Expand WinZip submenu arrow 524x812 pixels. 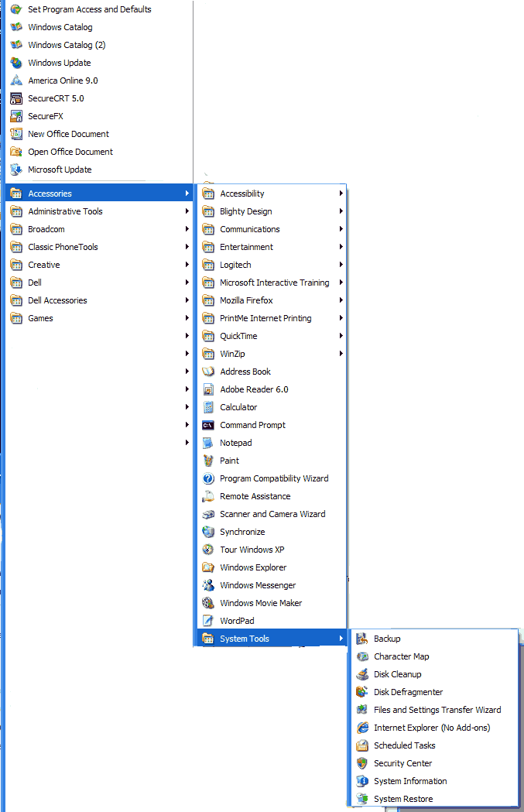(341, 354)
